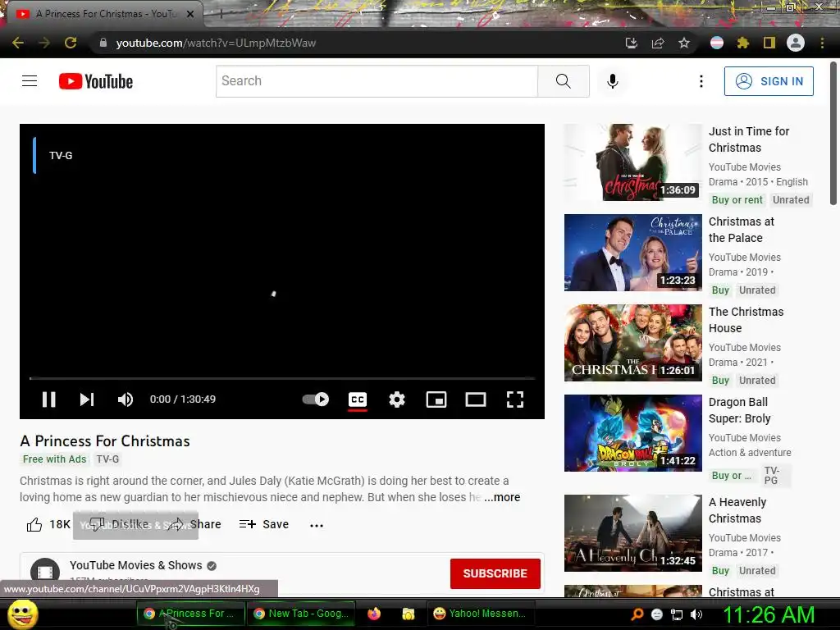Open Dragon Ball Super: Broly thumbnail
Image resolution: width=840 pixels, height=630 pixels.
tap(632, 433)
